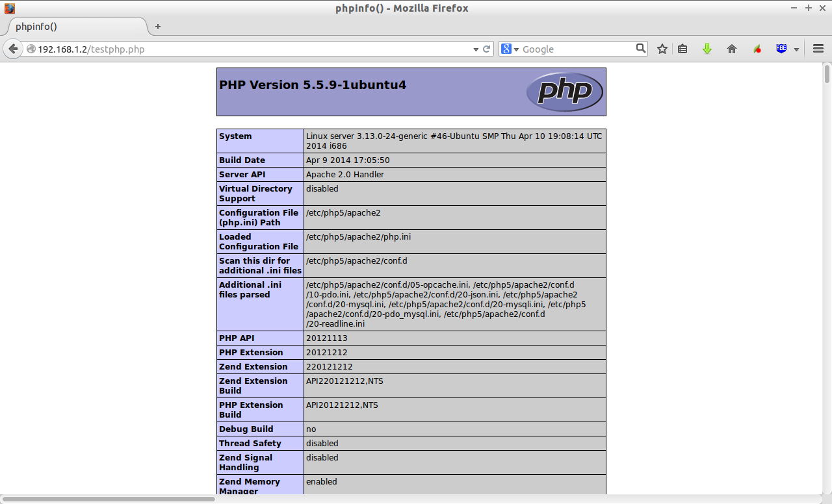
Task: Open the URL history dropdown arrow
Action: click(x=475, y=49)
